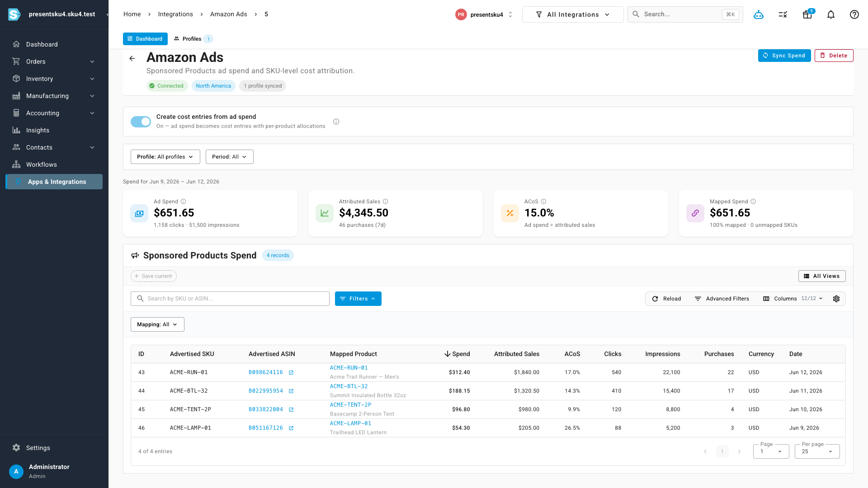
Task: Open the Page number dropdown
Action: [771, 451]
